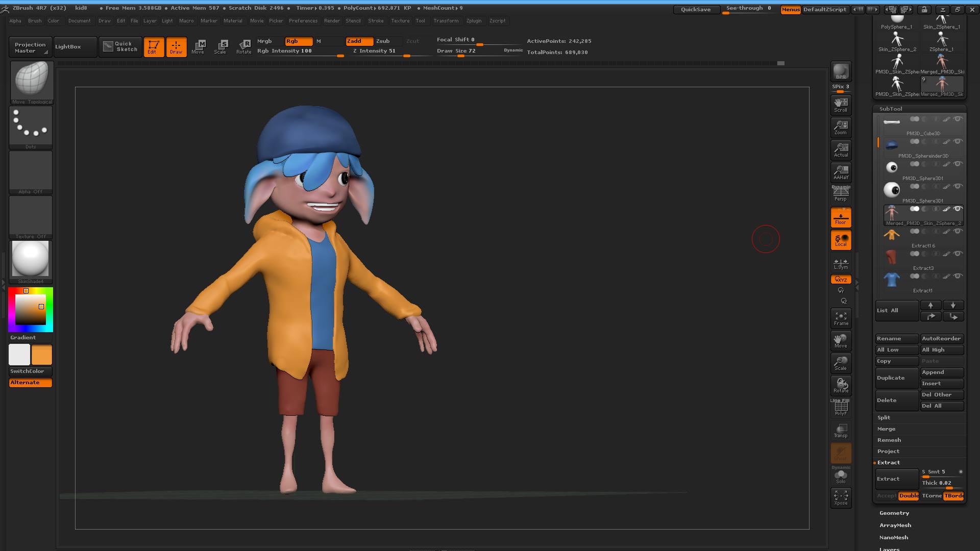980x551 pixels.
Task: Click Projection Master button
Action: click(x=30, y=47)
